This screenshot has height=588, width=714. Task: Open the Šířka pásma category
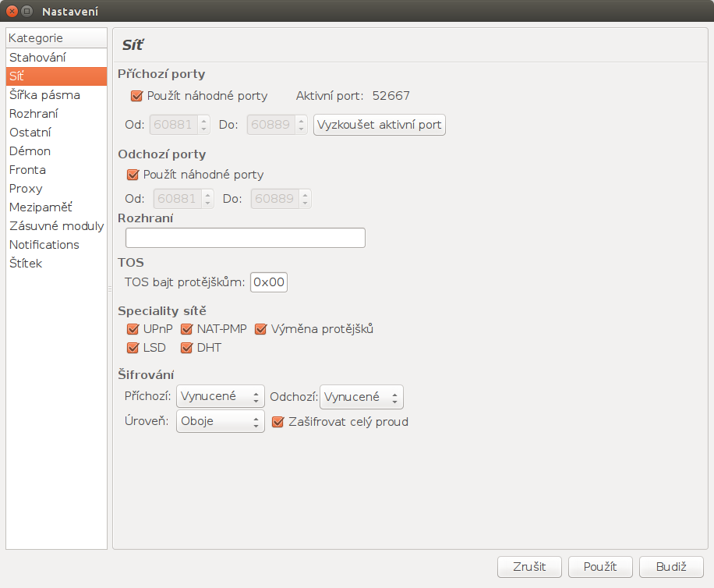[44, 95]
